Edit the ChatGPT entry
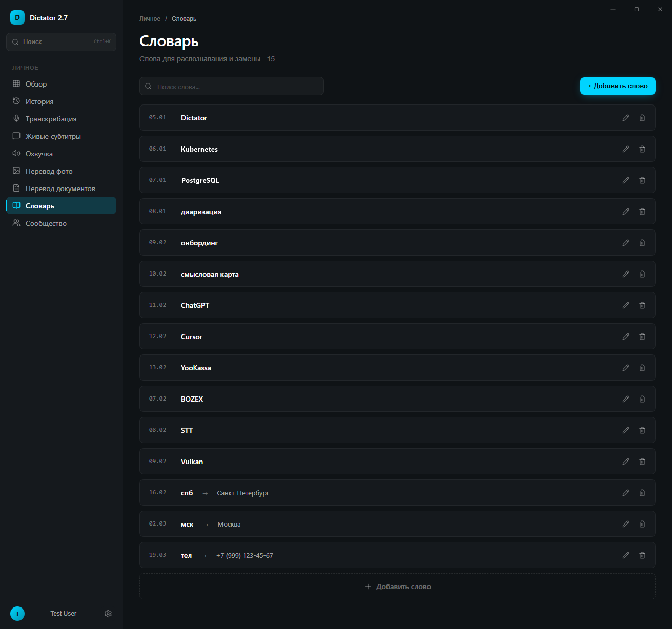Screen dimensions: 672x629 [x=626, y=305]
